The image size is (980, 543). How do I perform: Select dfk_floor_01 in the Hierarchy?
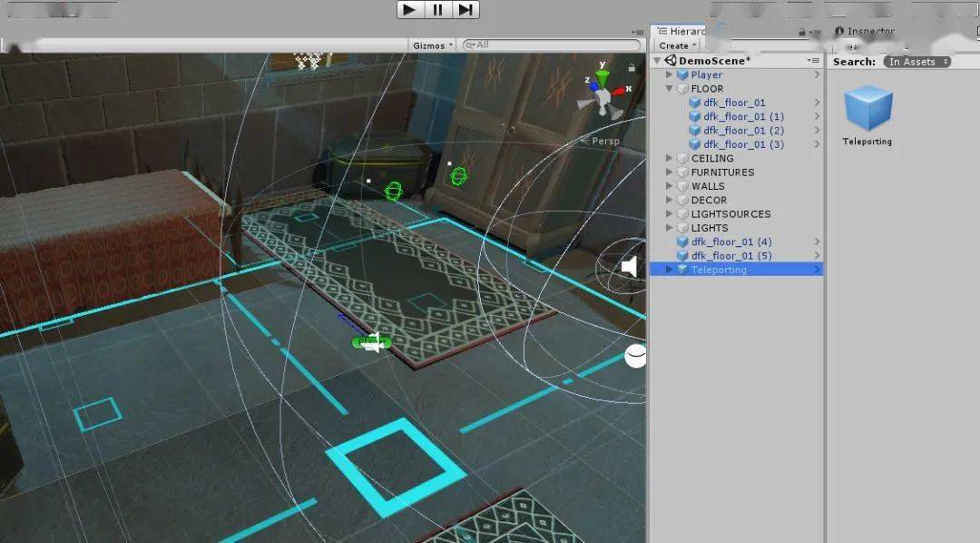[x=734, y=103]
